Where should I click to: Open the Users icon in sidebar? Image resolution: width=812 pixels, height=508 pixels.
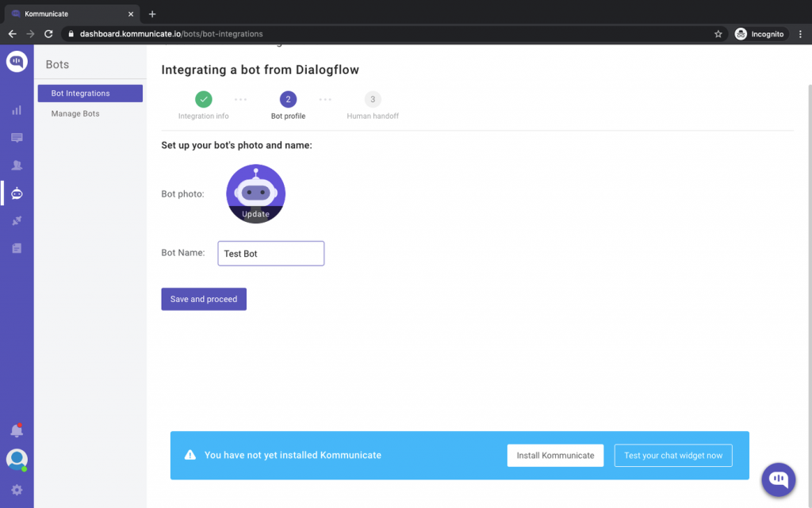click(x=17, y=166)
